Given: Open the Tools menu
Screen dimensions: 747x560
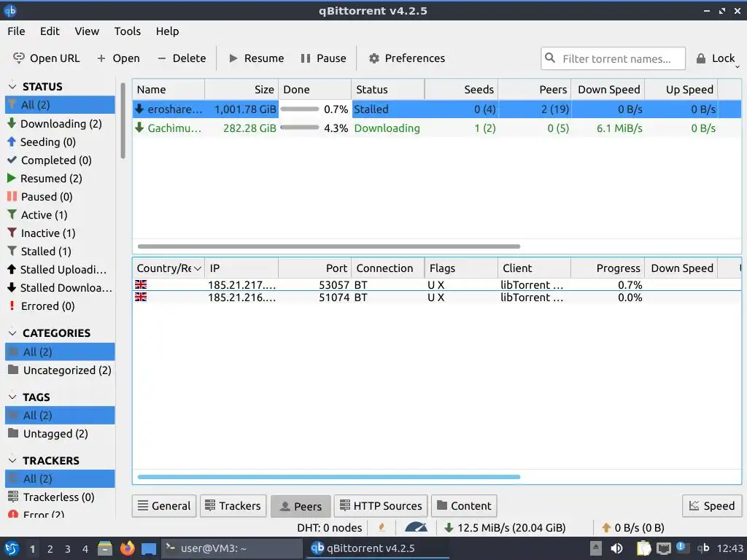Looking at the screenshot, I should (127, 31).
